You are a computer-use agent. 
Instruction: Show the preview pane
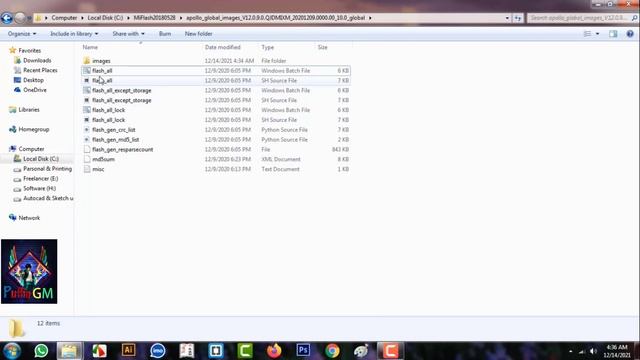[613, 34]
